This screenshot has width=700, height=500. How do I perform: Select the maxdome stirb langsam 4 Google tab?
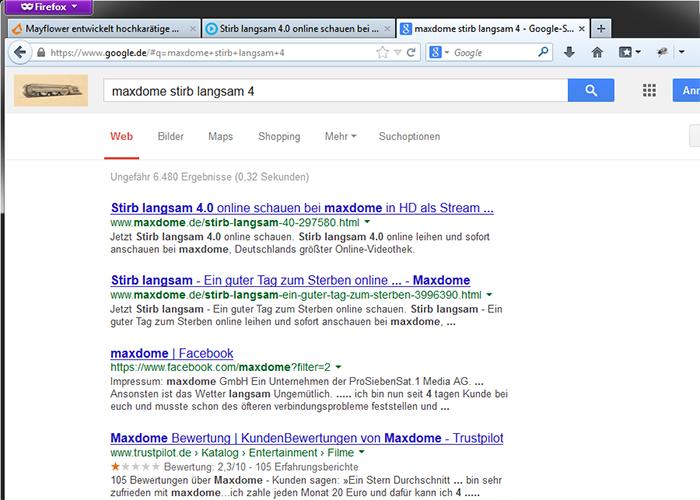pyautogui.click(x=493, y=29)
